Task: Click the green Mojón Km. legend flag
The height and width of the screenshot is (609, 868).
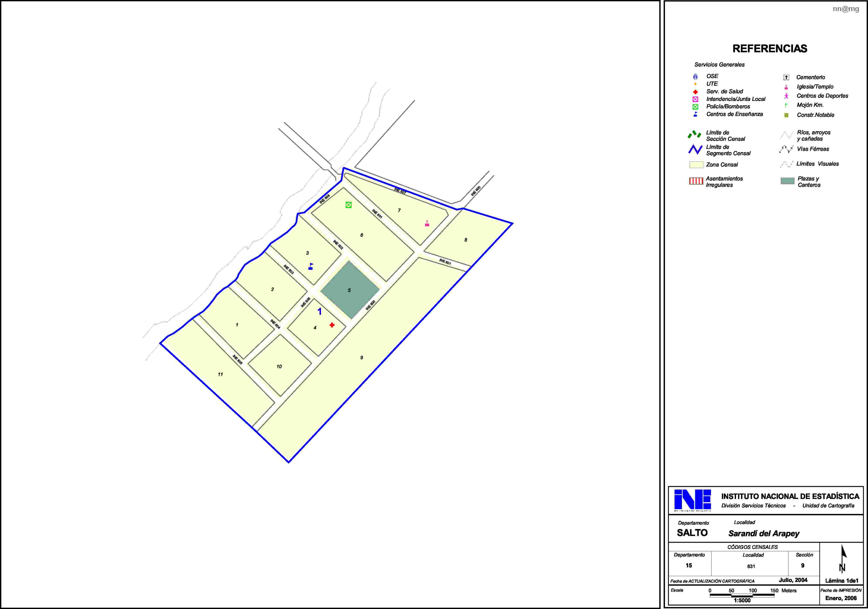Action: pyautogui.click(x=786, y=105)
